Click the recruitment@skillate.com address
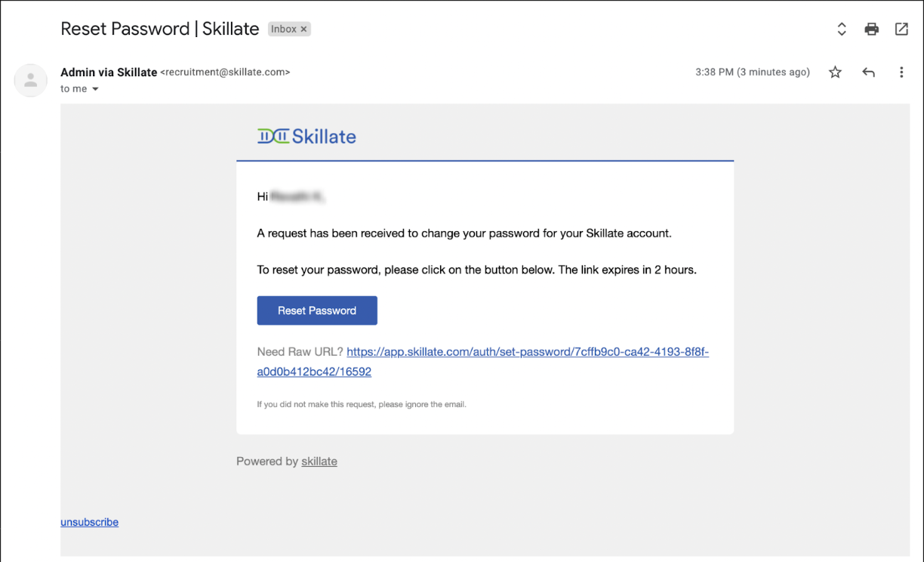 225,73
